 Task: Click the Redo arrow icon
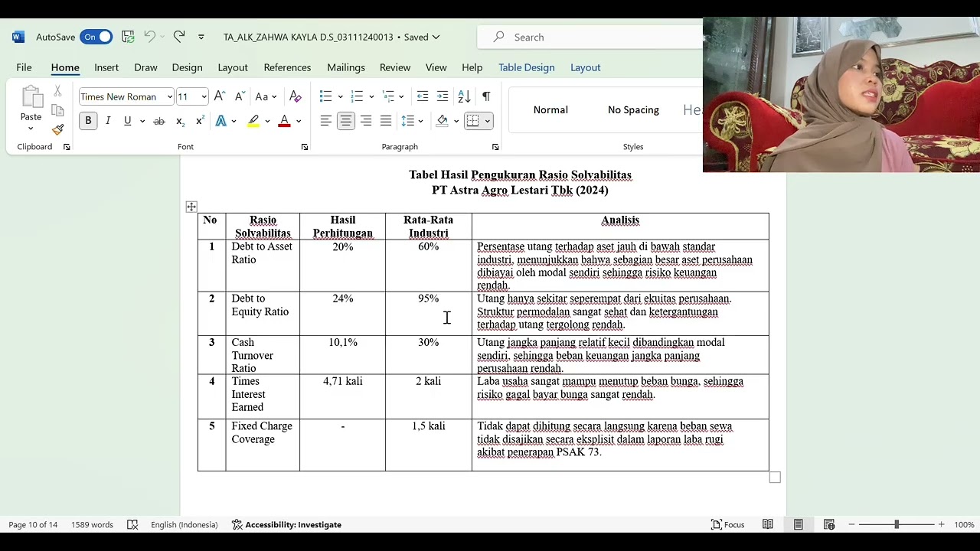pyautogui.click(x=179, y=37)
